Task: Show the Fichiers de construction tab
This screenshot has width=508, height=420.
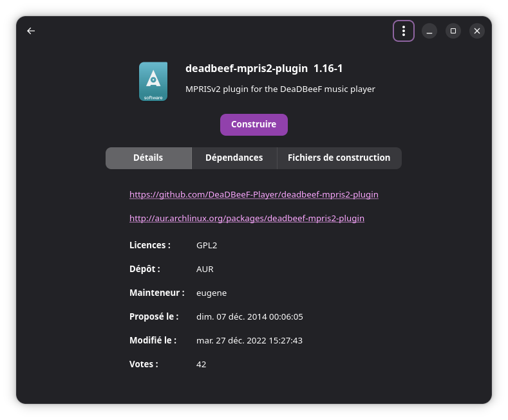Action: [339, 158]
